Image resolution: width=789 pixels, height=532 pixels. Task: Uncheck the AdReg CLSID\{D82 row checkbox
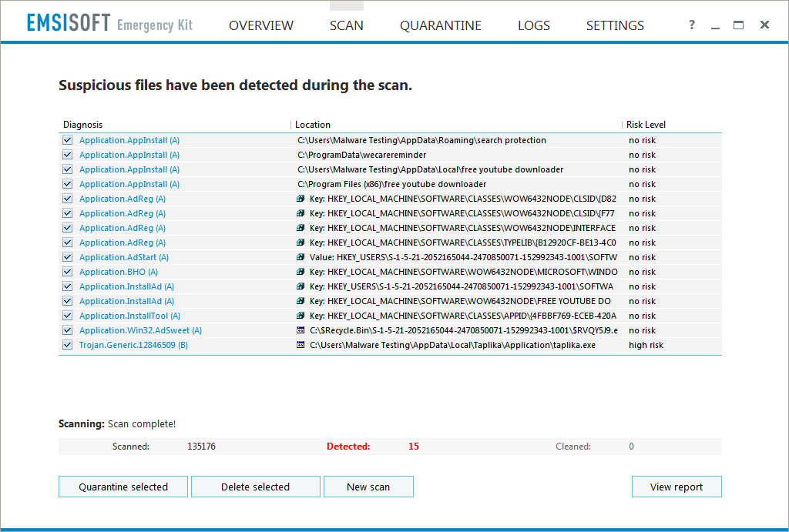click(x=68, y=199)
